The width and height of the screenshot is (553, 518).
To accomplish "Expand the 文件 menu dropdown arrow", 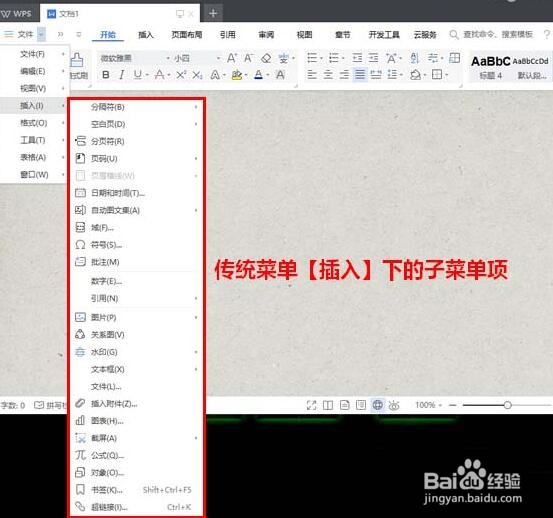I will (42, 34).
